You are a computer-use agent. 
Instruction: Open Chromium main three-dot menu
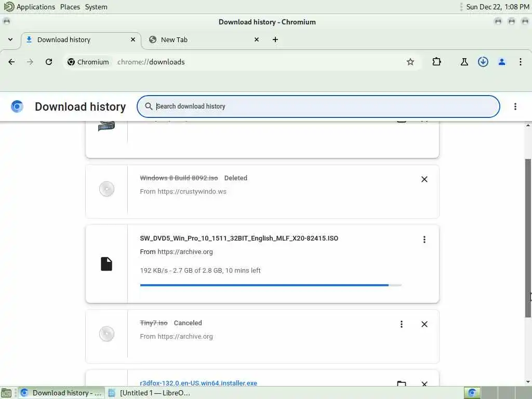(x=520, y=62)
